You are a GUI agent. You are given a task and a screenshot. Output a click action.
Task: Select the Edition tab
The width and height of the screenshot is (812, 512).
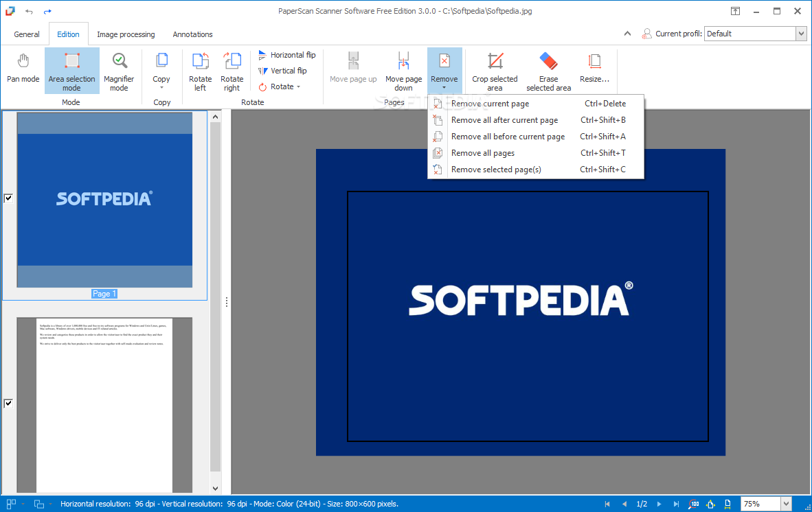click(69, 34)
